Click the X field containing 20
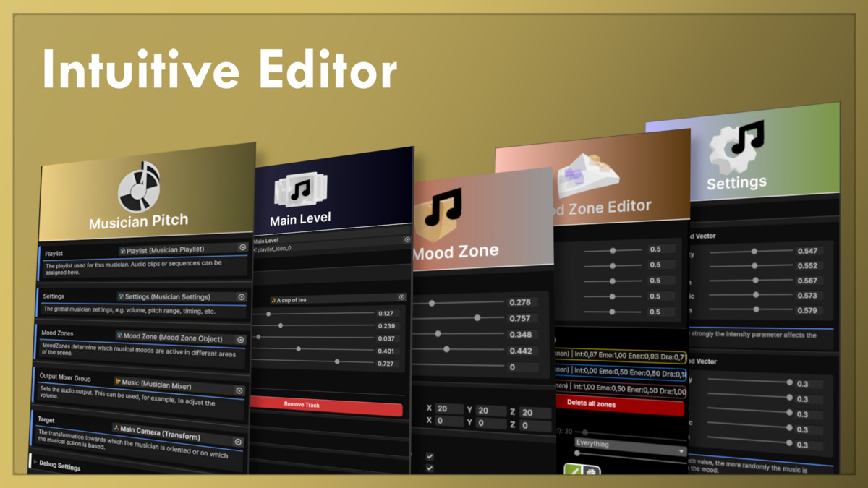This screenshot has width=868, height=488. coord(449,409)
